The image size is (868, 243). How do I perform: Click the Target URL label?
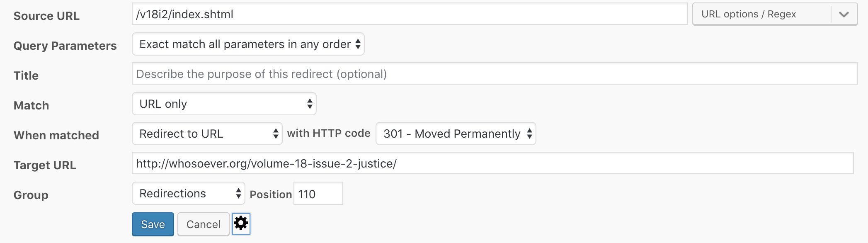pos(45,165)
